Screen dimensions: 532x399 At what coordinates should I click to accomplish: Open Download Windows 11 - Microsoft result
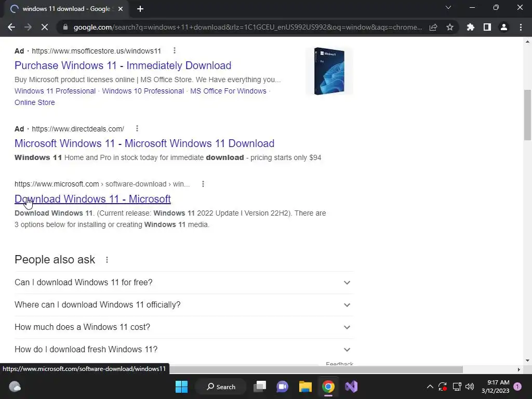92,199
